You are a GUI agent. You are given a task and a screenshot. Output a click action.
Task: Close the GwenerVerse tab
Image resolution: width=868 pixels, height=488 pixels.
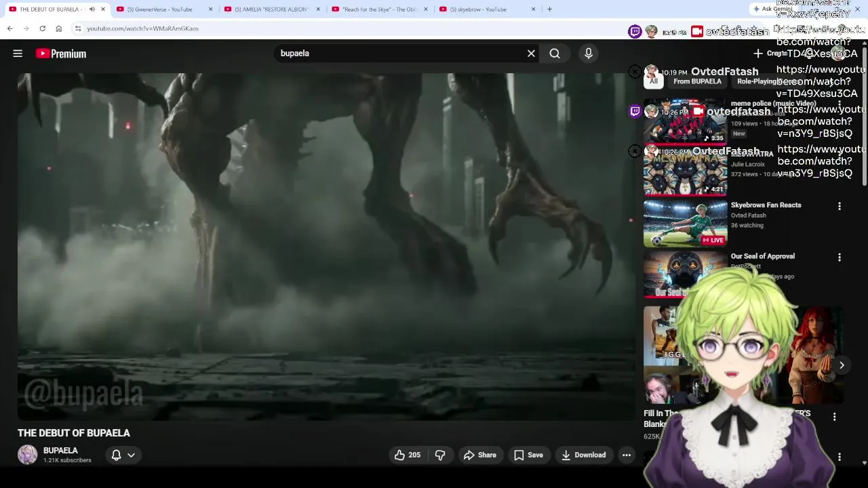click(210, 9)
